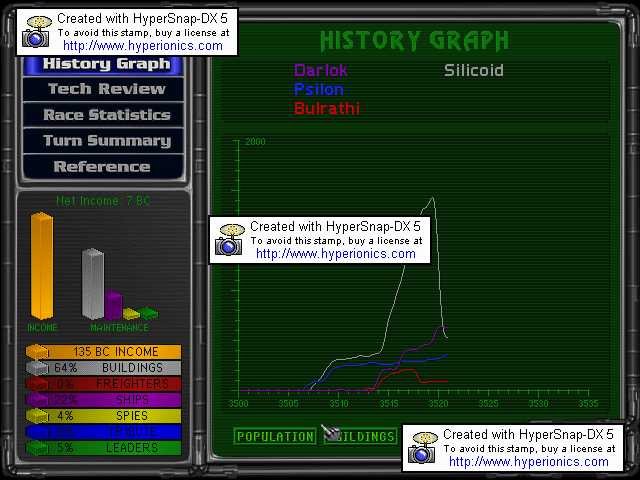640x480 pixels.
Task: Open the Reference section
Action: click(x=102, y=167)
